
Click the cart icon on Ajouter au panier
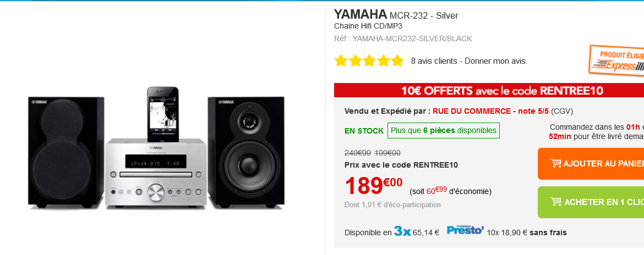[555, 163]
